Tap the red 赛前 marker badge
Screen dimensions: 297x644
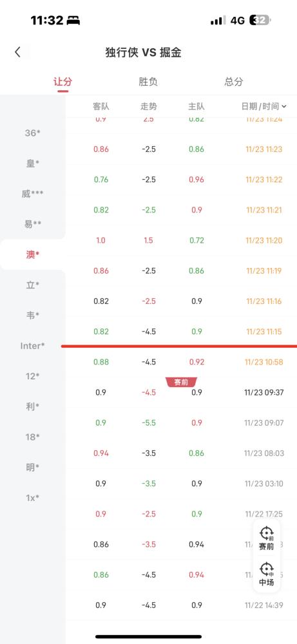click(x=181, y=383)
